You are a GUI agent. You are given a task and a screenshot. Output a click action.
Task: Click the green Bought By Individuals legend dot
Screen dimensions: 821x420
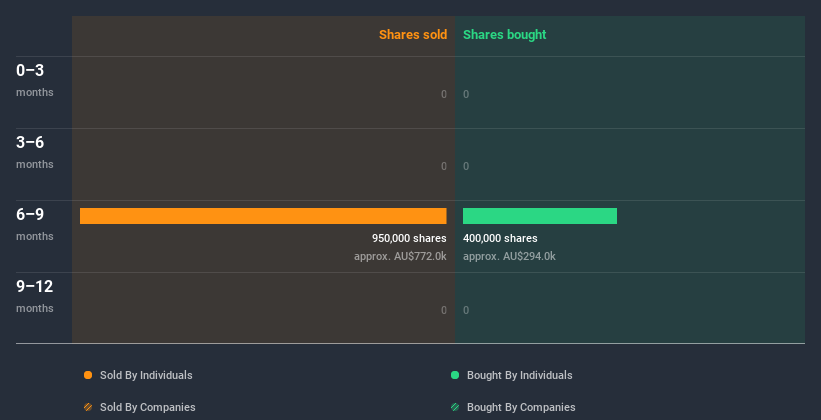point(455,375)
